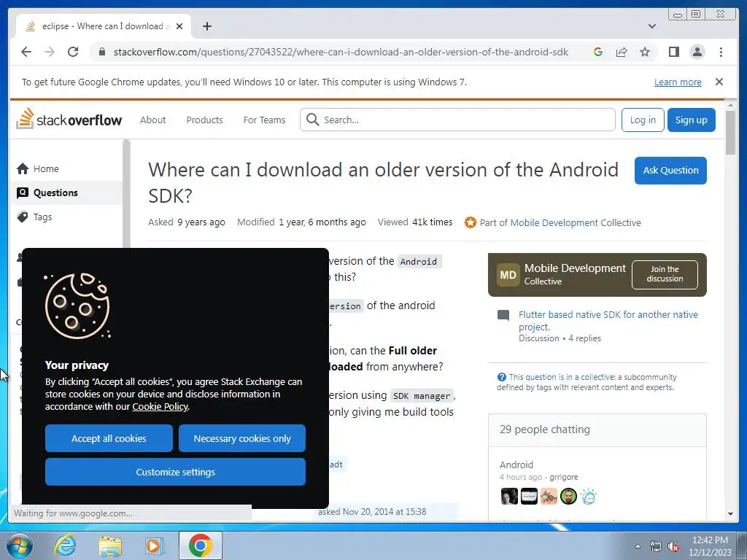Viewport: 747px width, 560px height.
Task: Click the green-ringed chat user avatar
Action: [568, 496]
